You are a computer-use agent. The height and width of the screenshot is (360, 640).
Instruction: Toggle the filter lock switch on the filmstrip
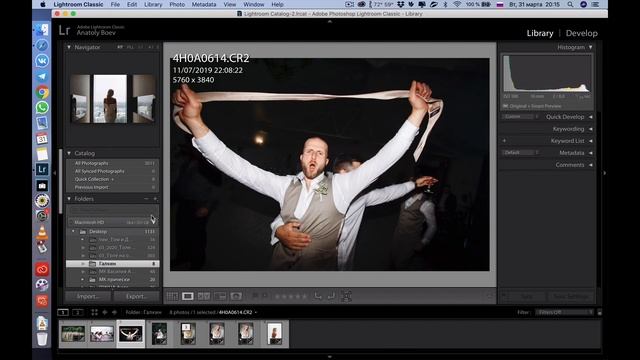click(x=599, y=312)
